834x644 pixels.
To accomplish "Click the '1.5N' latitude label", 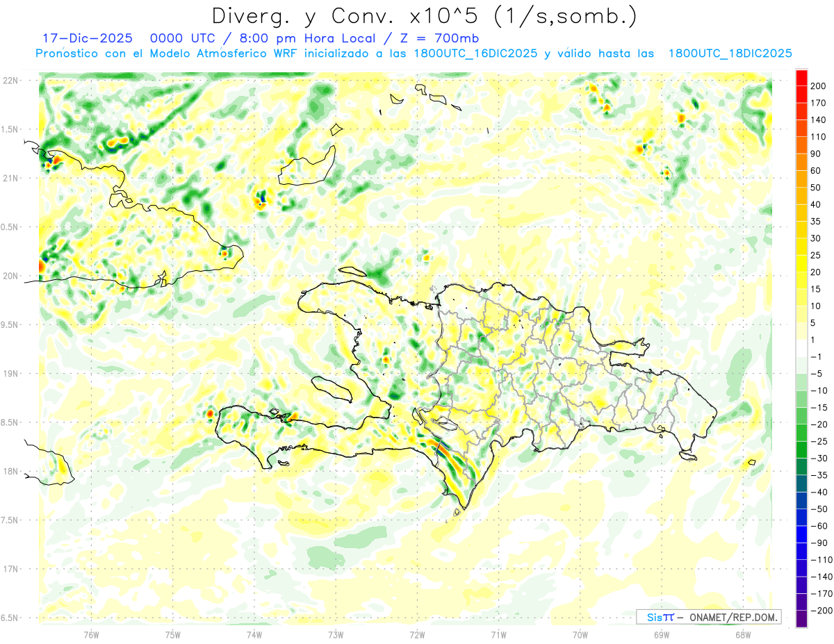I will point(10,129).
